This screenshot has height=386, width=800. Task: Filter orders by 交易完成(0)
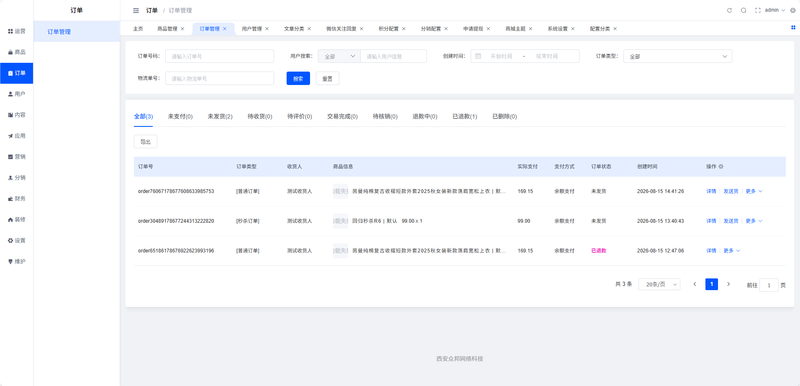tap(342, 117)
